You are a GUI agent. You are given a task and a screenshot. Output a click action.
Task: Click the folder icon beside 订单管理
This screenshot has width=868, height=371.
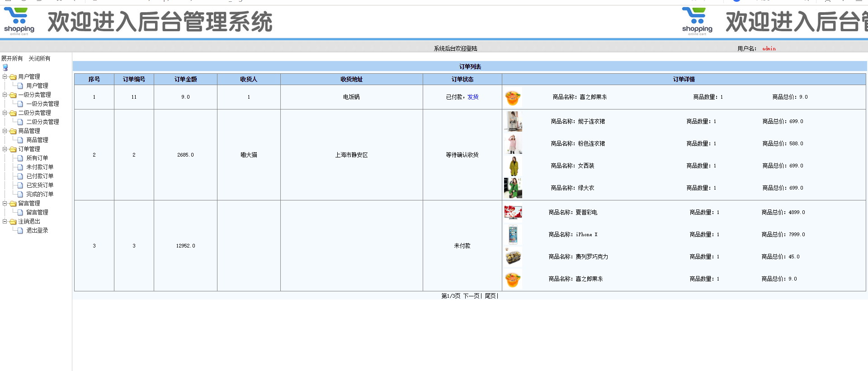13,149
